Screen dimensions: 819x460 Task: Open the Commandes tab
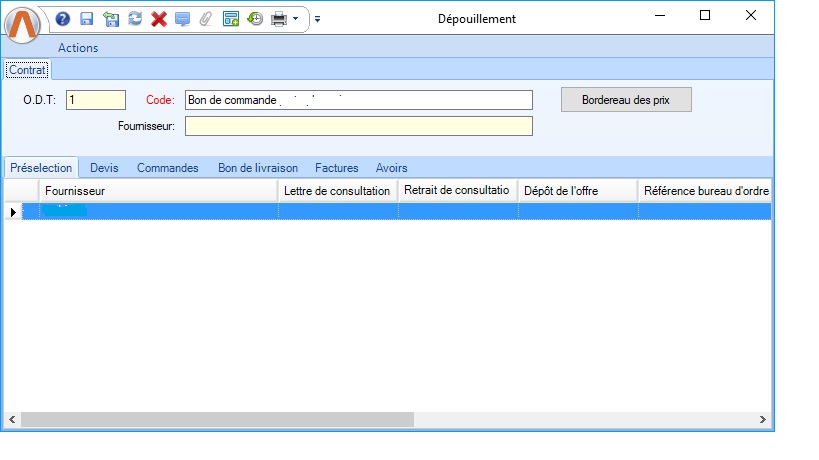[167, 168]
